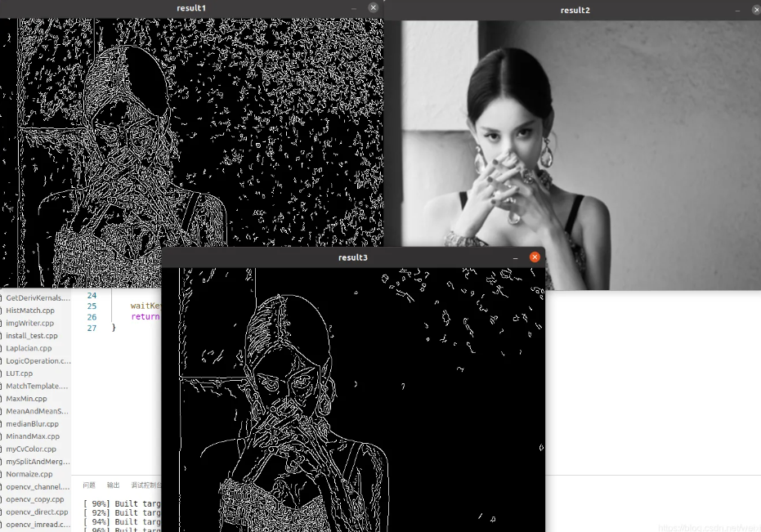Image resolution: width=761 pixels, height=532 pixels.
Task: Close the result3 window with red button
Action: [535, 257]
